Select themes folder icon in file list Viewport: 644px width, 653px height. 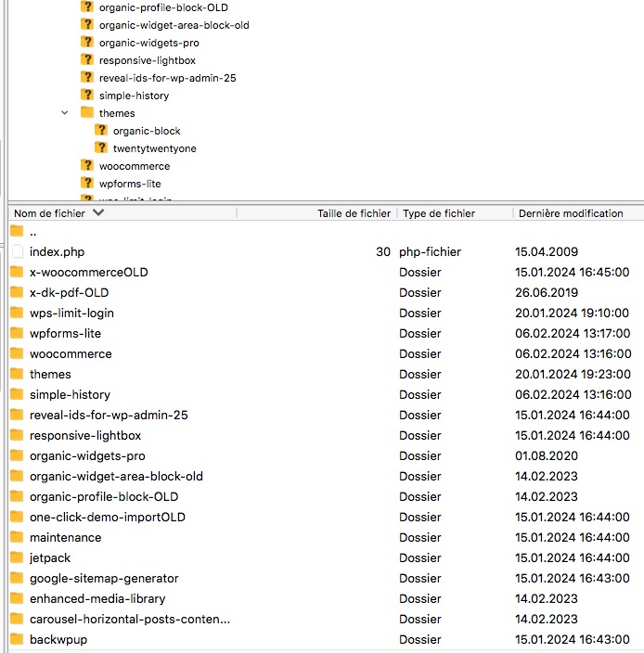[x=17, y=374]
